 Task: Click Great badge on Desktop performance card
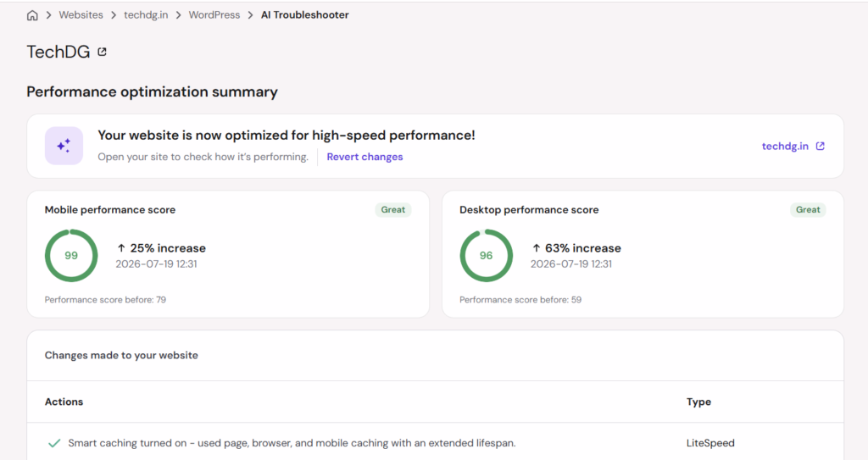point(808,210)
